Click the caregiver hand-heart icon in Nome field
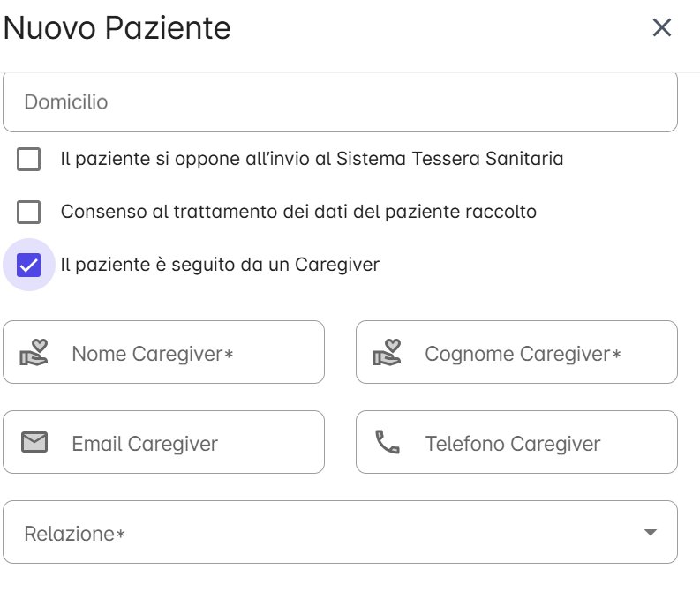The height and width of the screenshot is (599, 700). [34, 352]
